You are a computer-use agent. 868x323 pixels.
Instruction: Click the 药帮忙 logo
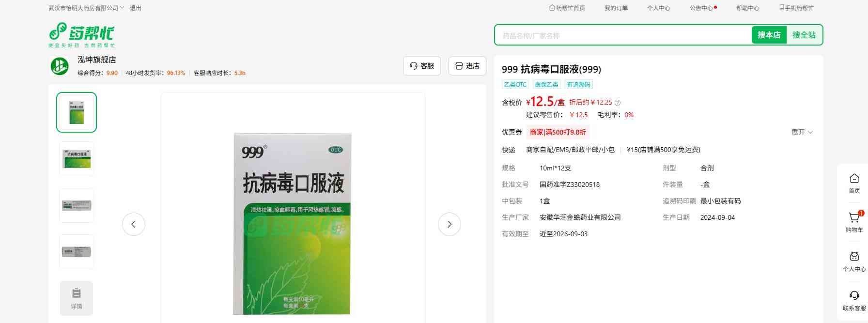point(81,34)
